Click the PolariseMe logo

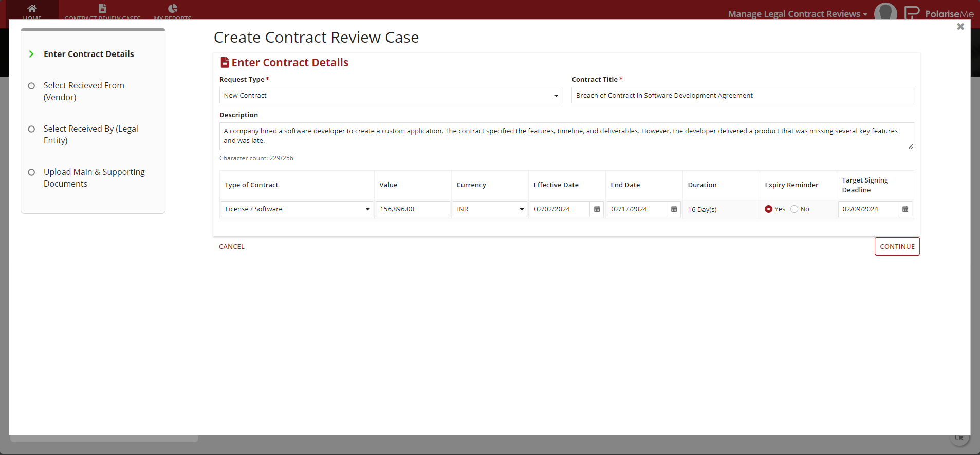coord(939,13)
